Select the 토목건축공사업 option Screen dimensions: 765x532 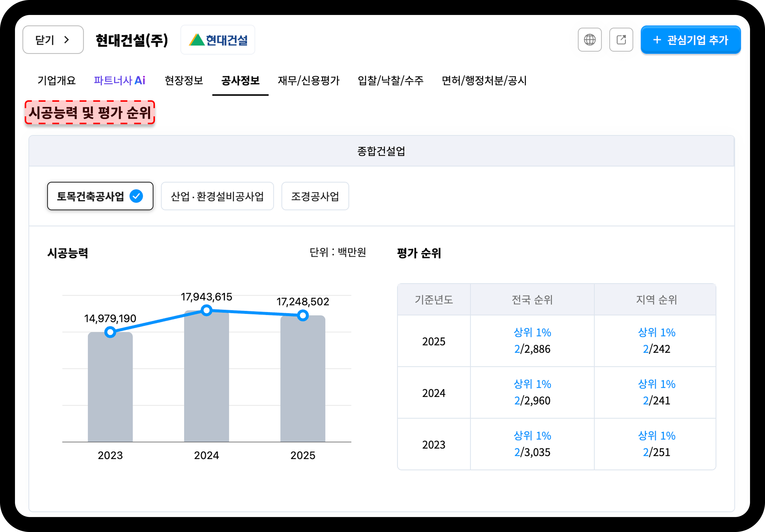100,196
